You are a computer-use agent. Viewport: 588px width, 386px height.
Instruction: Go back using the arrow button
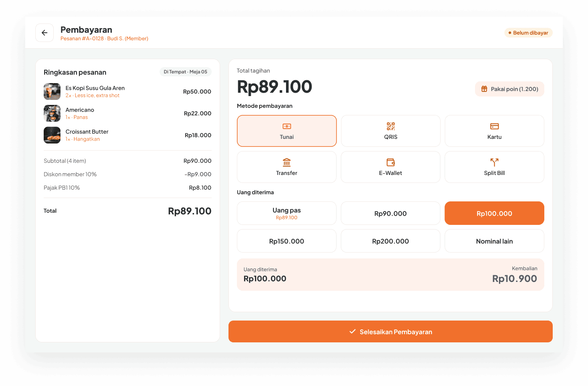(x=45, y=33)
